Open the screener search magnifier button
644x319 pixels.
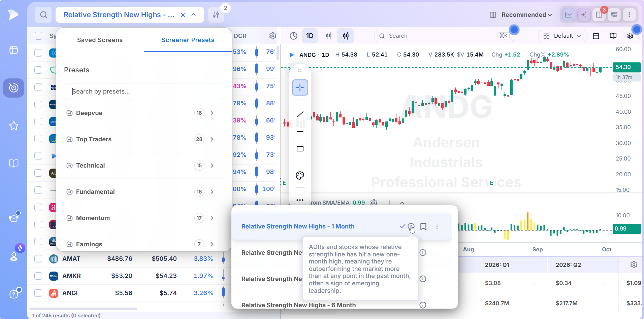tap(43, 15)
